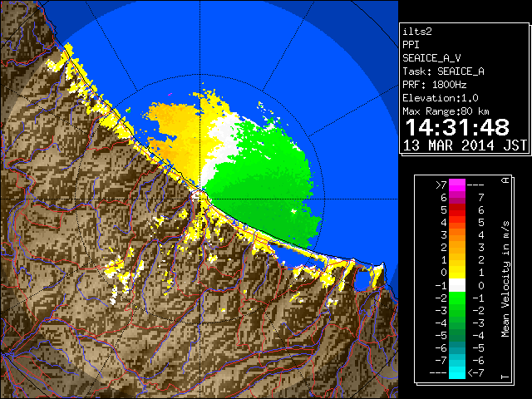
Task: Click the cyan <-7 legend swatch
Action: tap(457, 372)
